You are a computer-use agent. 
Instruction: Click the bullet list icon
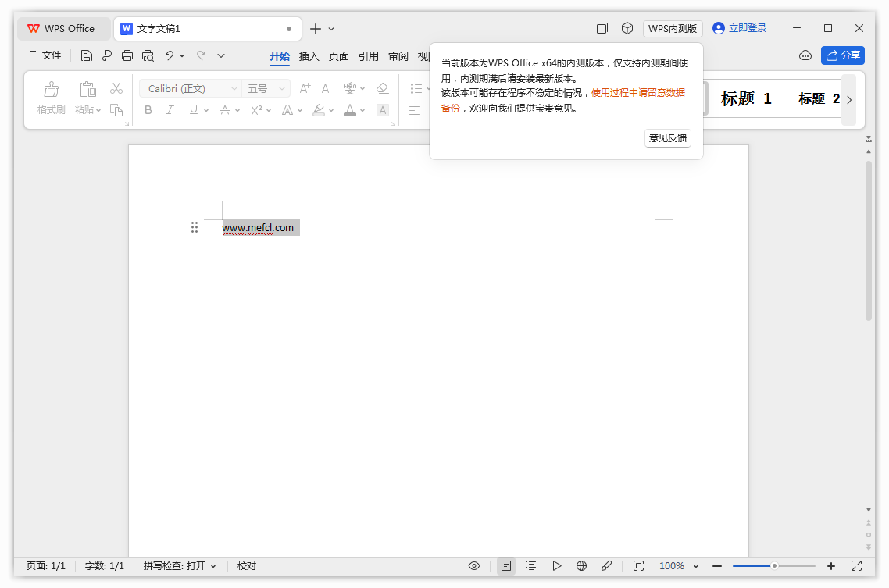coord(416,88)
